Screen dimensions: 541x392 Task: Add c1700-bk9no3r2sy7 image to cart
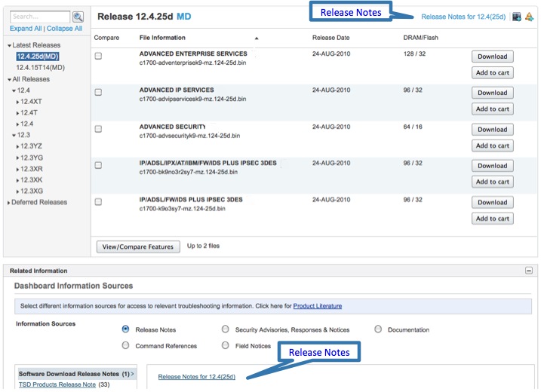click(493, 182)
